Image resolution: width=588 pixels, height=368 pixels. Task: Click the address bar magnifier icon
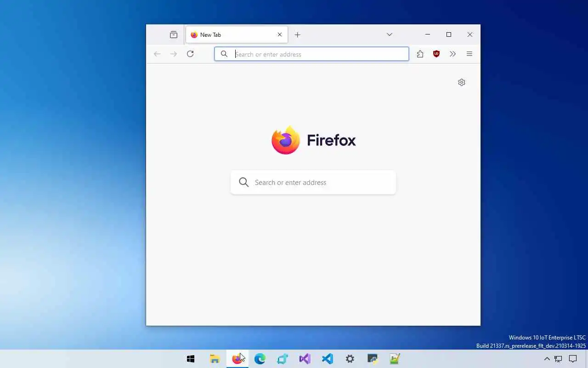(x=224, y=54)
